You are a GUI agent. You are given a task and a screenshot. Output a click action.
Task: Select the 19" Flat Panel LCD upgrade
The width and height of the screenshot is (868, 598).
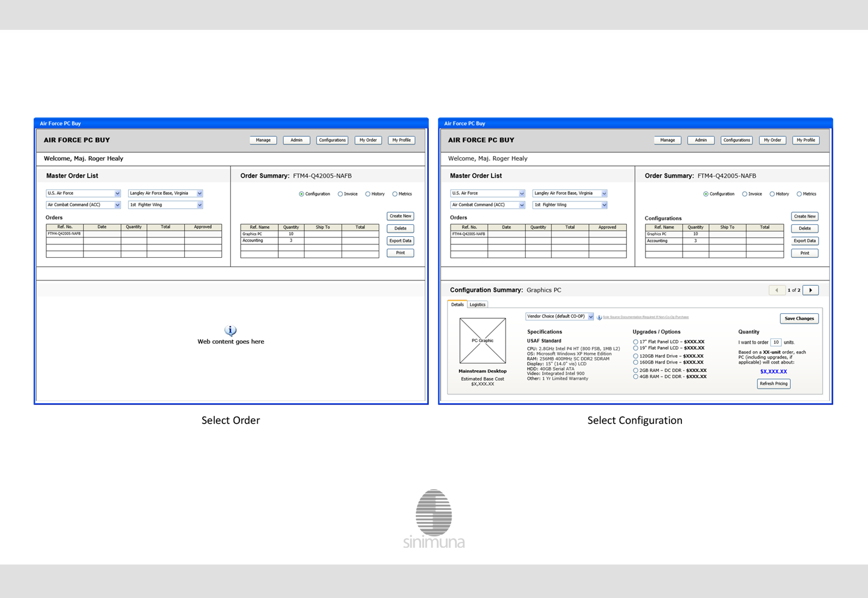(635, 348)
